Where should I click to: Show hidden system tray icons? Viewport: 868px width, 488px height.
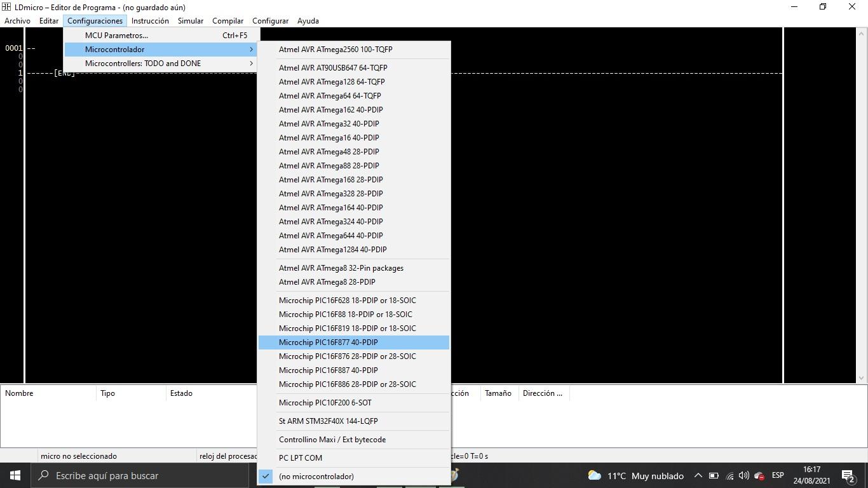(698, 475)
